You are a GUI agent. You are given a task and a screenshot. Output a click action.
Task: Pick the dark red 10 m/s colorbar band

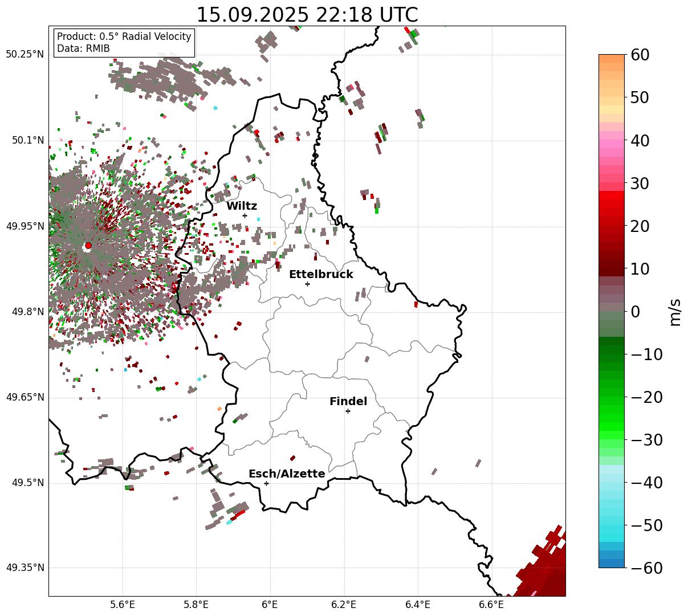[612, 269]
